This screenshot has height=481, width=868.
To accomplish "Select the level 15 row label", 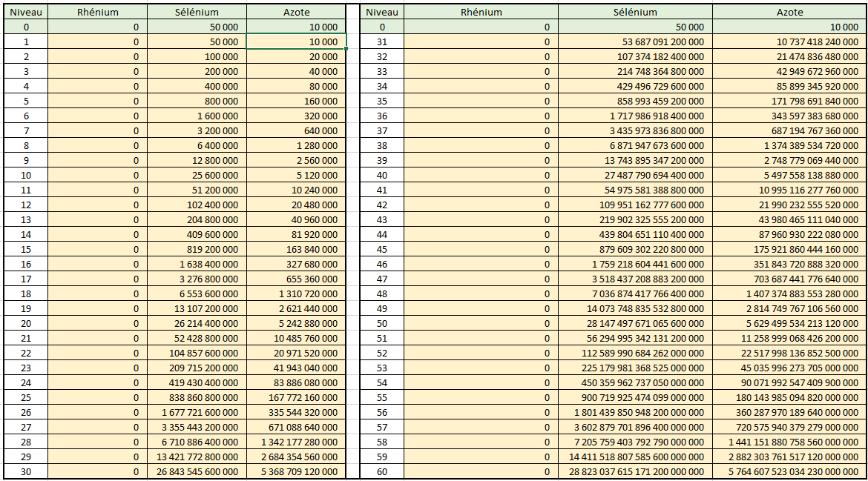I will point(26,250).
